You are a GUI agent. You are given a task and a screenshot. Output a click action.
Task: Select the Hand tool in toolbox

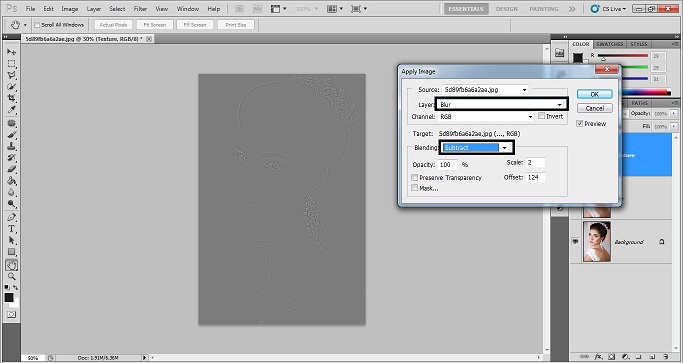pos(11,265)
